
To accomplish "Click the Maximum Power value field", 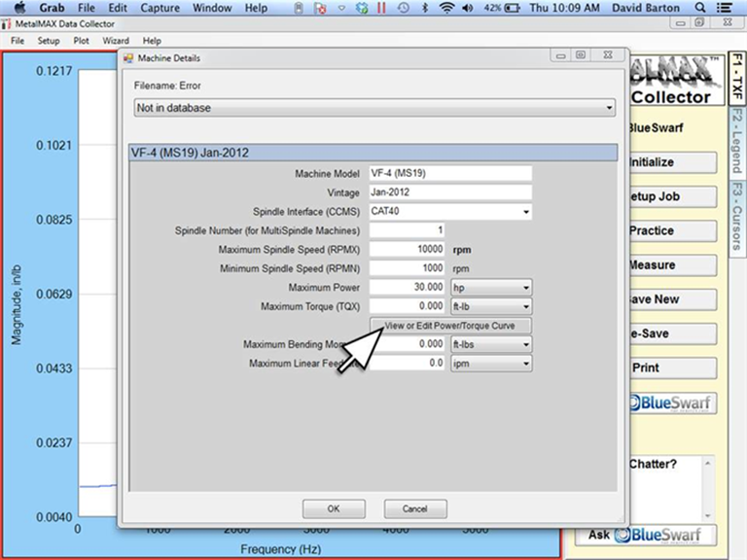I will (407, 287).
